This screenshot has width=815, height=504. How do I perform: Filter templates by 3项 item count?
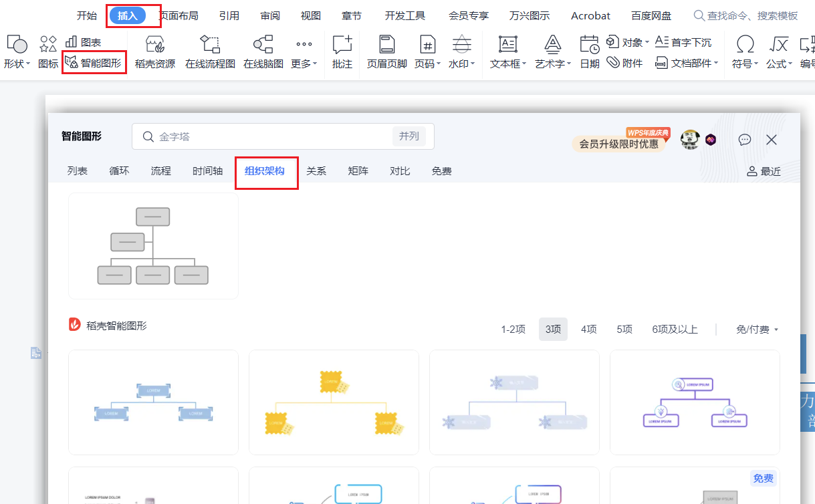pos(553,330)
